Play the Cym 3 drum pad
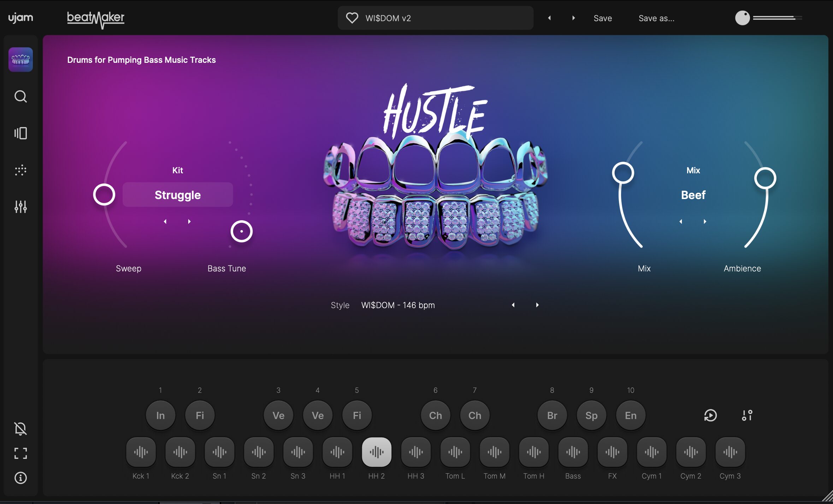The height and width of the screenshot is (504, 833). 730,452
